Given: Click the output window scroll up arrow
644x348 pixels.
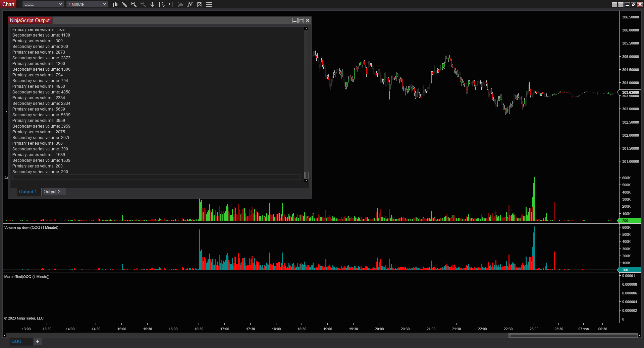Looking at the screenshot, I should pyautogui.click(x=306, y=29).
